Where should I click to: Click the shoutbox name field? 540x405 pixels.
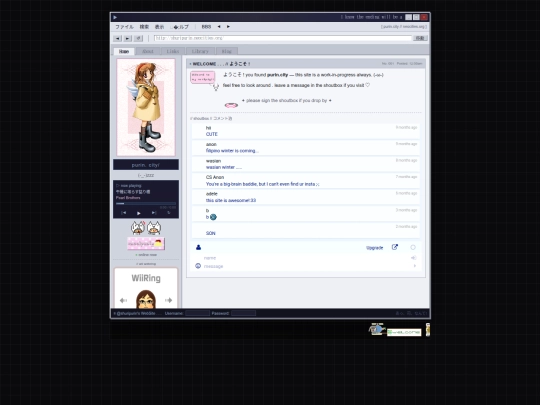pyautogui.click(x=305, y=258)
